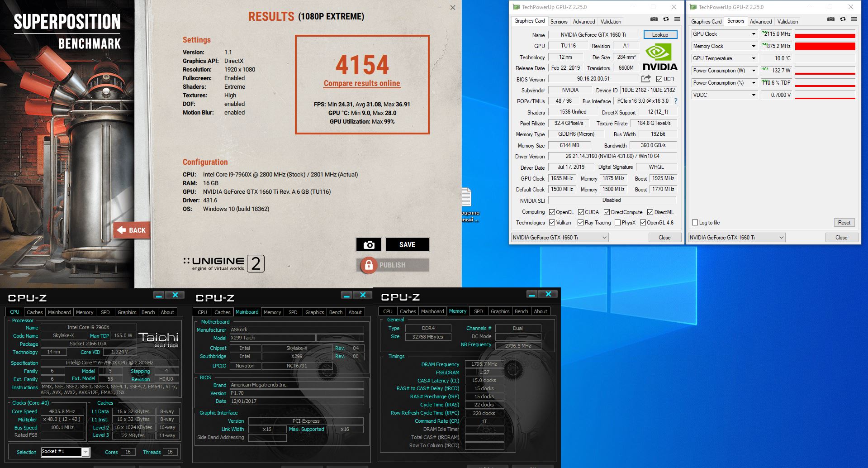Minimize the first CPU-Z window (CPU tab)

159,295
